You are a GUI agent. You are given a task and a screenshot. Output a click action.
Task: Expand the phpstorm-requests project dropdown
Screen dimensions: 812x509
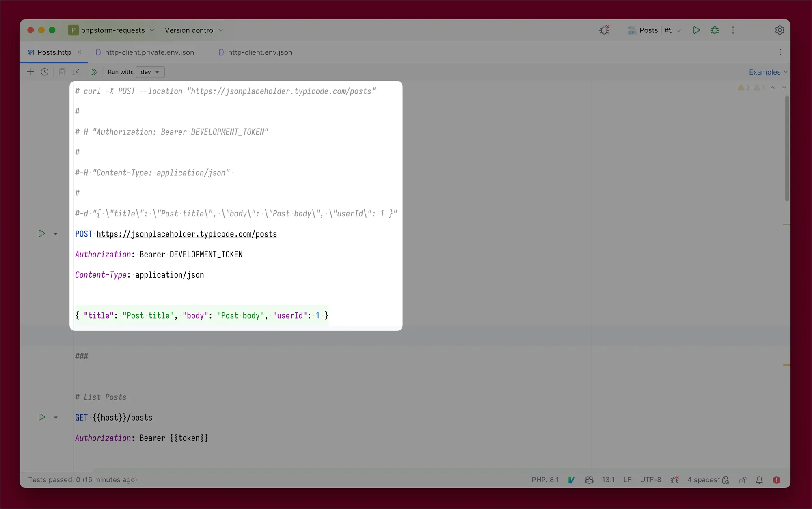point(112,30)
